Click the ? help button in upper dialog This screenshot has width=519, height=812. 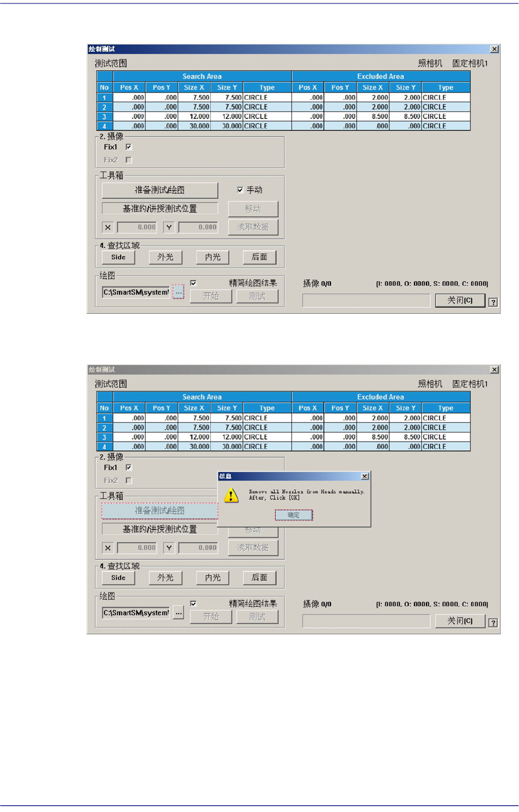(493, 302)
